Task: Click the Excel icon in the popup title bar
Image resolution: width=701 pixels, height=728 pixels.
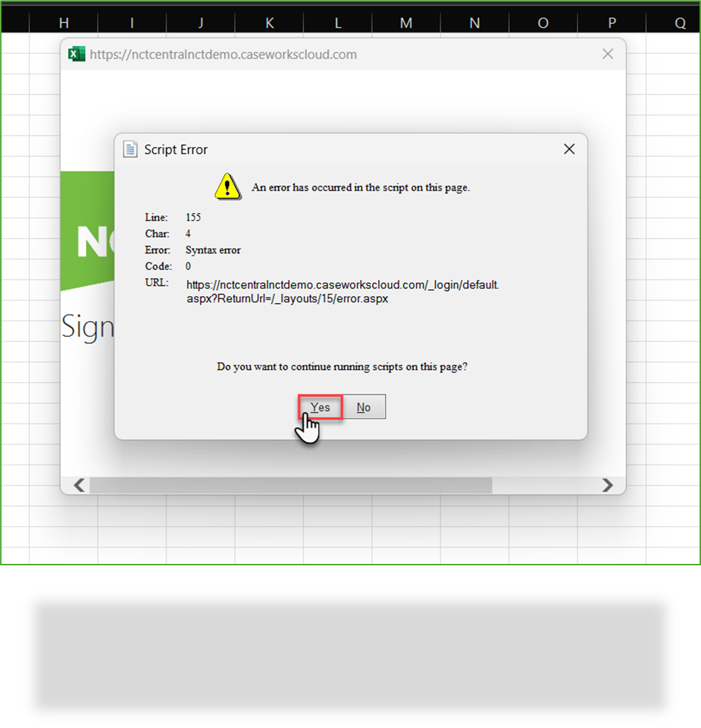Action: 76,53
